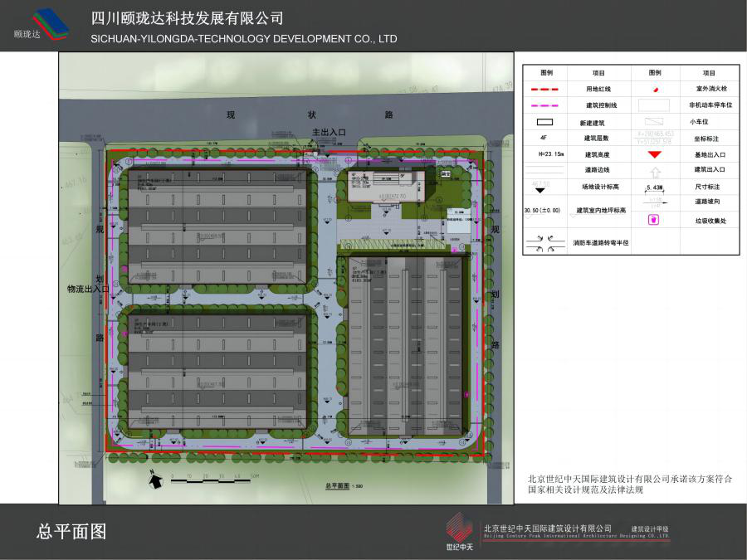Click the small car parking space symbol

point(655,122)
